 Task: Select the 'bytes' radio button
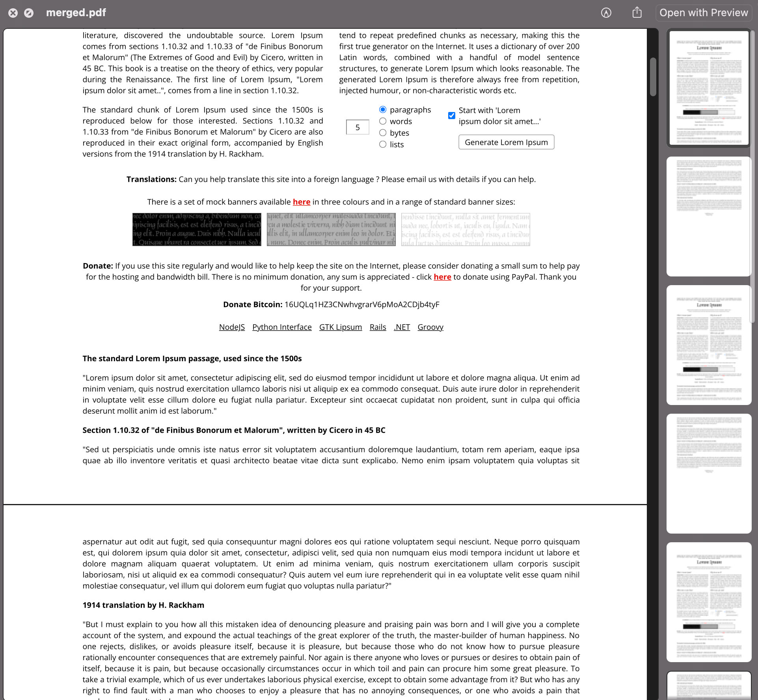click(382, 132)
